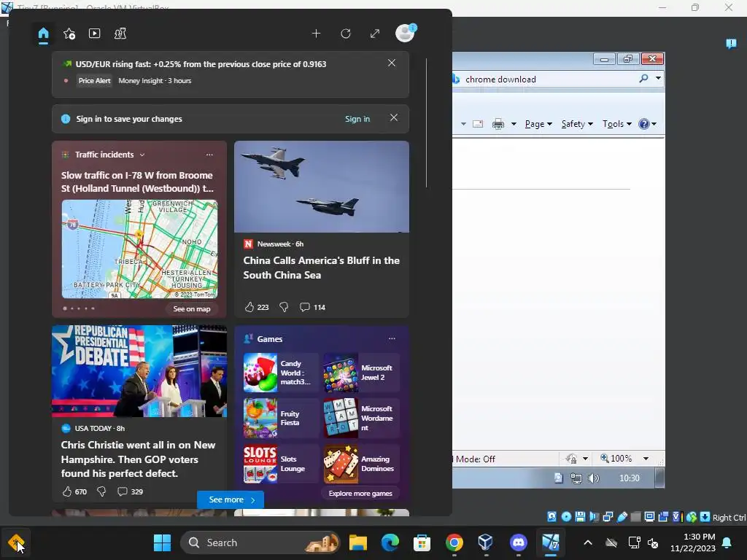Click the See more button
Image resolution: width=747 pixels, height=560 pixels.
click(x=231, y=499)
